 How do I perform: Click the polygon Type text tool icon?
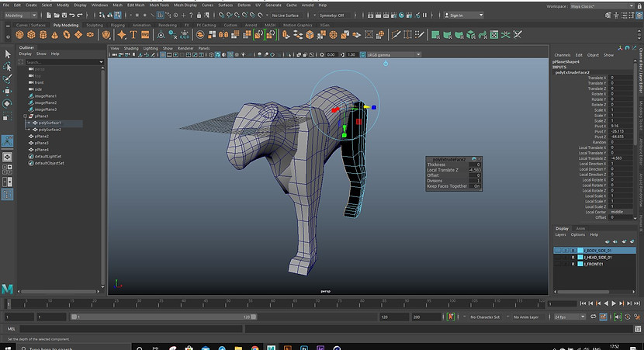(133, 35)
